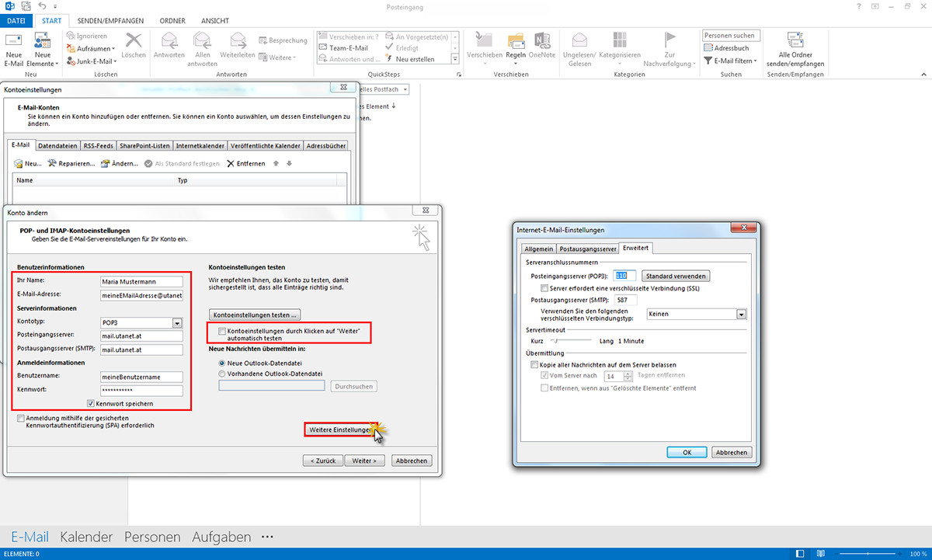Switch to the Postausgangsserver tab
Image resolution: width=932 pixels, height=560 pixels.
pos(589,249)
